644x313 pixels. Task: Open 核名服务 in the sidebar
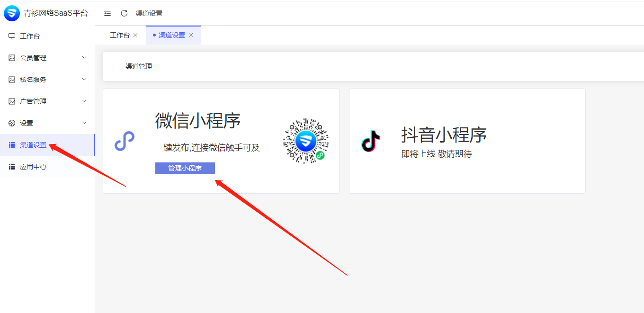(47, 80)
